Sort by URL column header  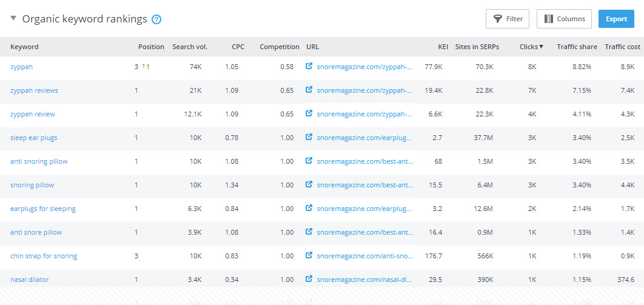coord(312,47)
